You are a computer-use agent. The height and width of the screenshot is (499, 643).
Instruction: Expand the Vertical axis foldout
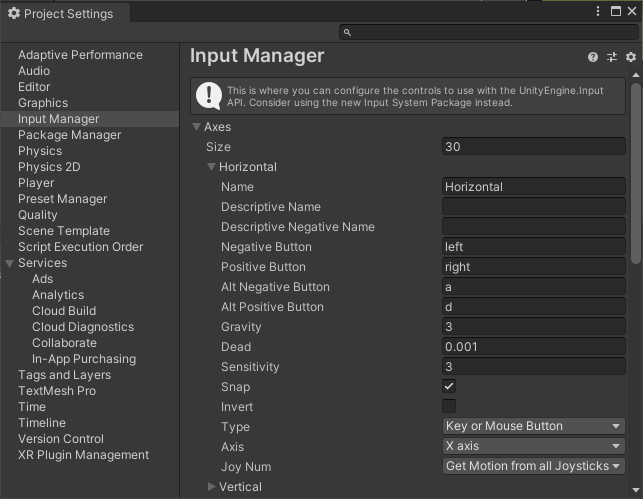(212, 487)
